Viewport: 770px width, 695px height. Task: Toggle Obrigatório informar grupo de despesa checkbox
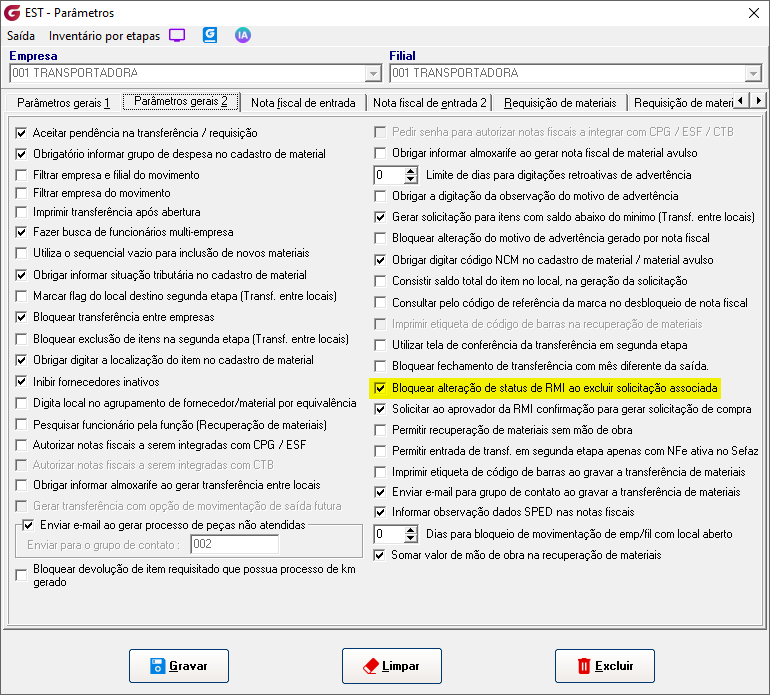pos(21,154)
